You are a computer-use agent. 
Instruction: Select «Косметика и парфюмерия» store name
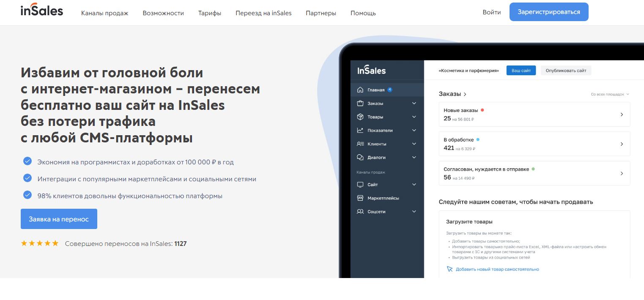click(x=469, y=71)
